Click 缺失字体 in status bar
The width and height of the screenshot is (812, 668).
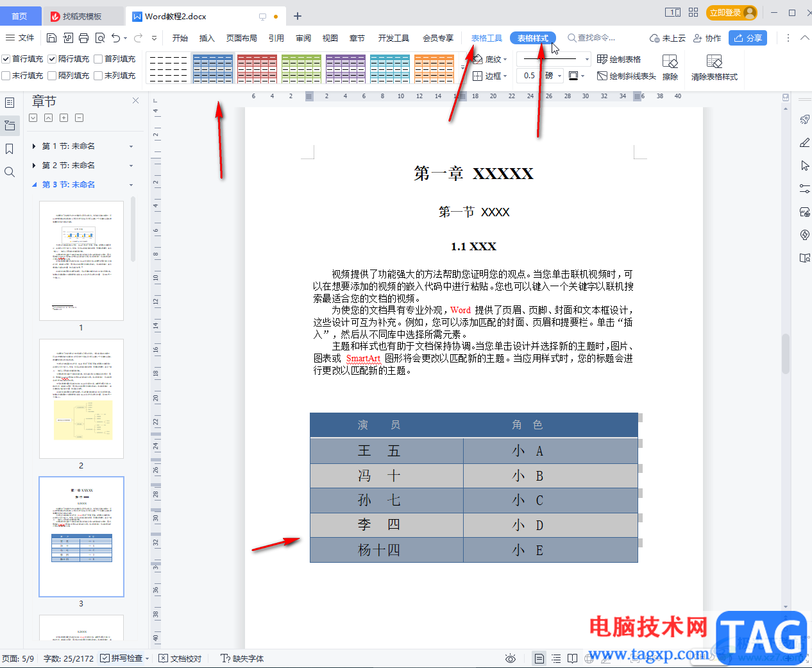tap(242, 658)
